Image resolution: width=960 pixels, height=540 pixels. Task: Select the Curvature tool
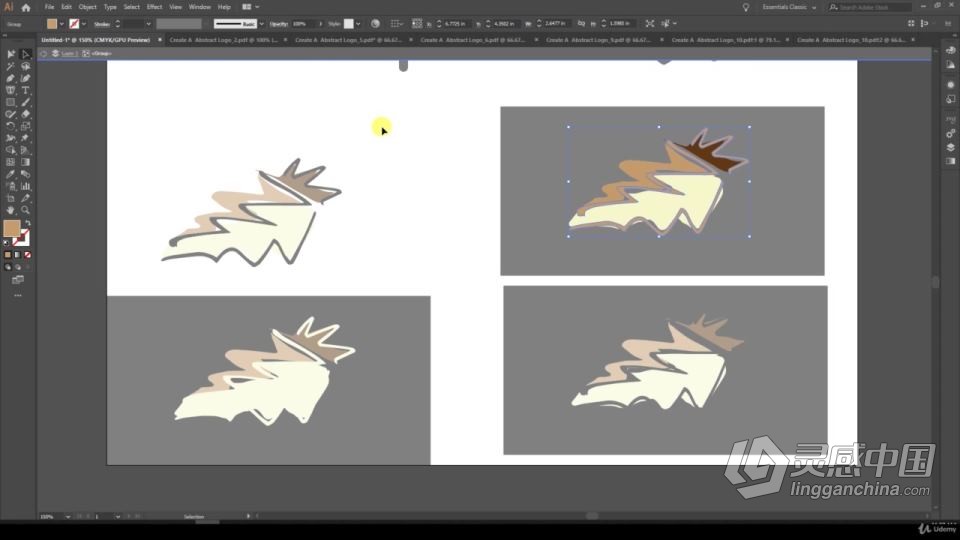tap(25, 78)
